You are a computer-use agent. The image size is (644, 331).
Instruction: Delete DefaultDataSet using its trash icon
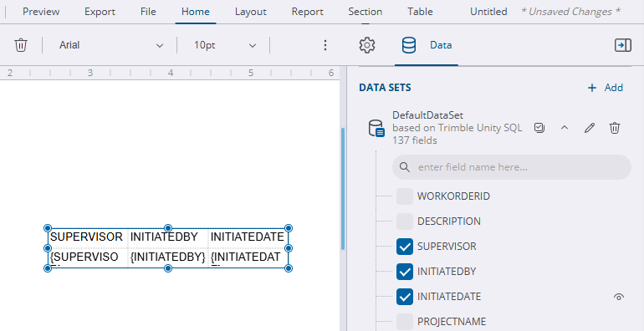615,128
